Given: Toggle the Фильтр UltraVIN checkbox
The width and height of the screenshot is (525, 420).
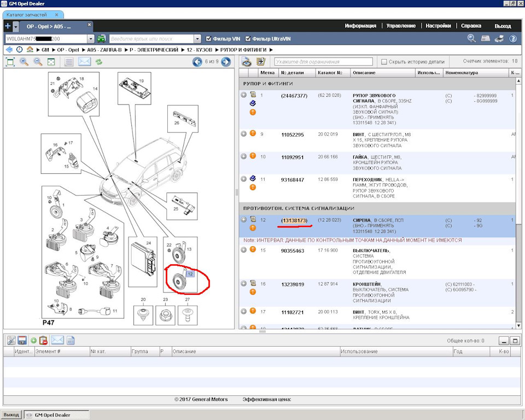Looking at the screenshot, I should (248, 39).
